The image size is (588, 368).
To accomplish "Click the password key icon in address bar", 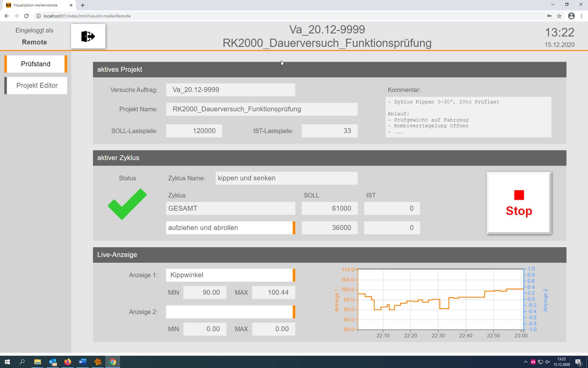I will point(549,16).
